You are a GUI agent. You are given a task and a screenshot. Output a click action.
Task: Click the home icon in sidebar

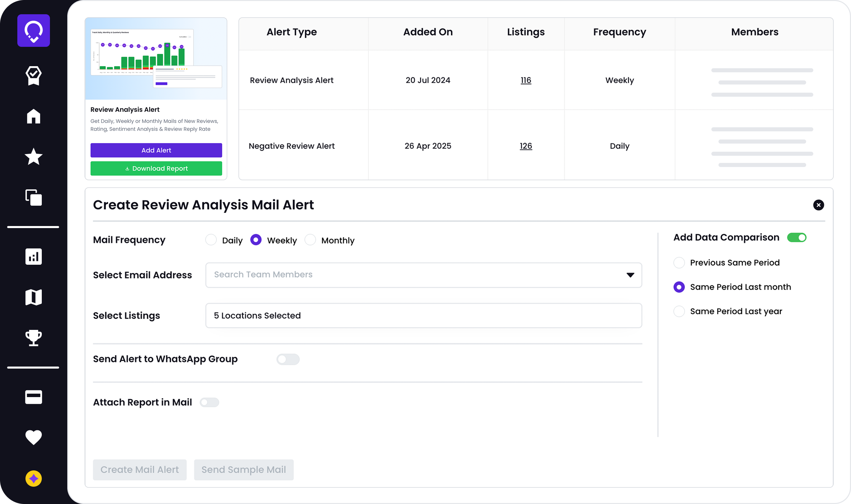(x=33, y=116)
